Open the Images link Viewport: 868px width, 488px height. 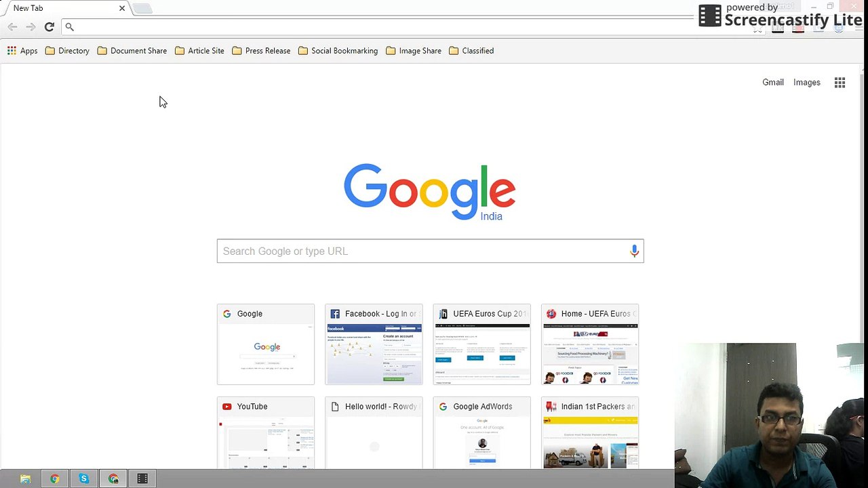click(807, 82)
